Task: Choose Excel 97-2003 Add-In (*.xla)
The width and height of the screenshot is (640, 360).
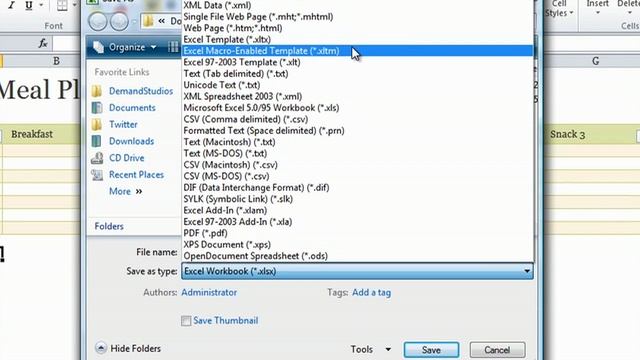Action: (357, 222)
